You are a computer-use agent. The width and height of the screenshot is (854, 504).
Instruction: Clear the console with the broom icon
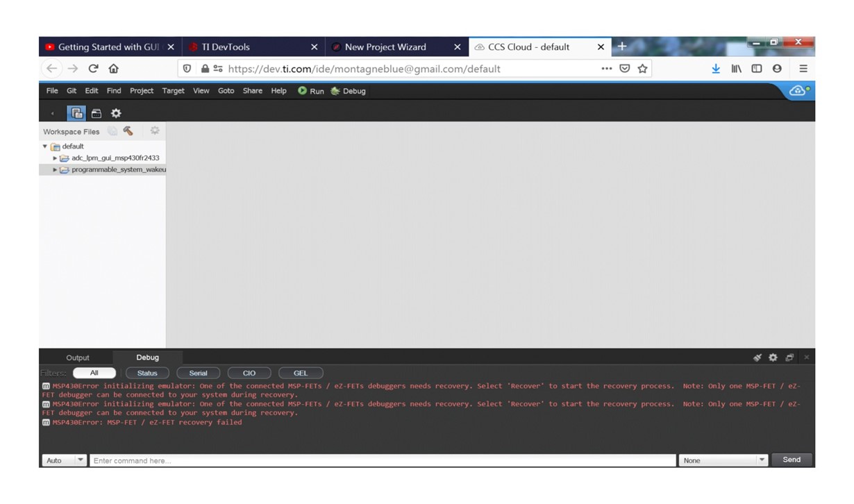coord(757,358)
